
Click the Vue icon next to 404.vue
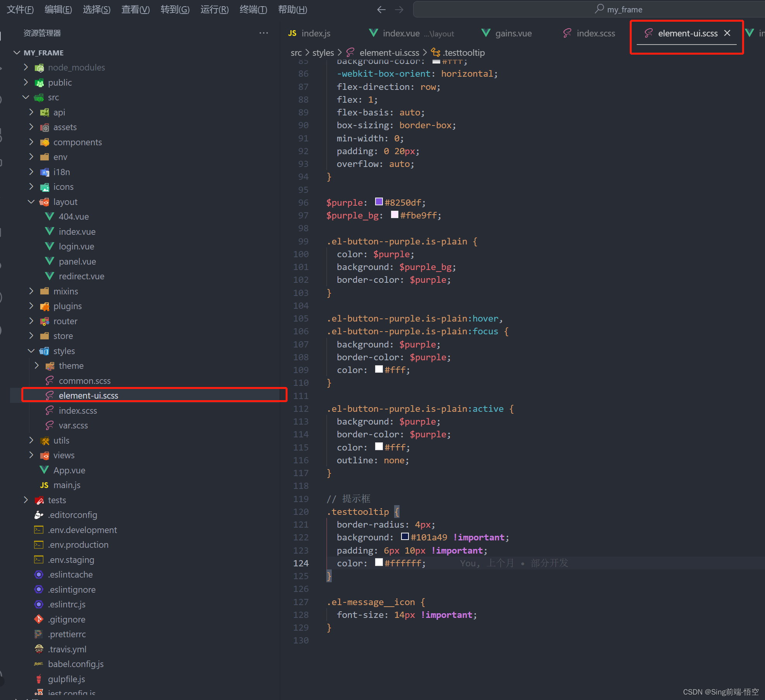point(49,217)
